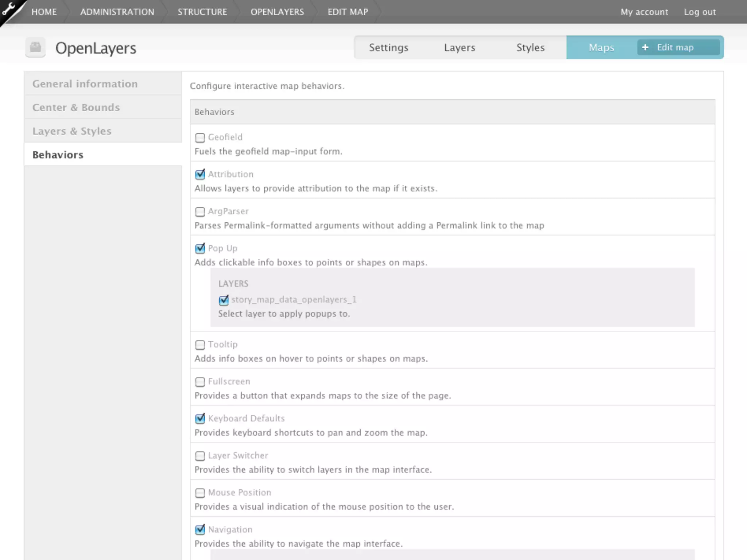Enable the ArgParser checkbox
Screen dimensions: 747x560
200,212
